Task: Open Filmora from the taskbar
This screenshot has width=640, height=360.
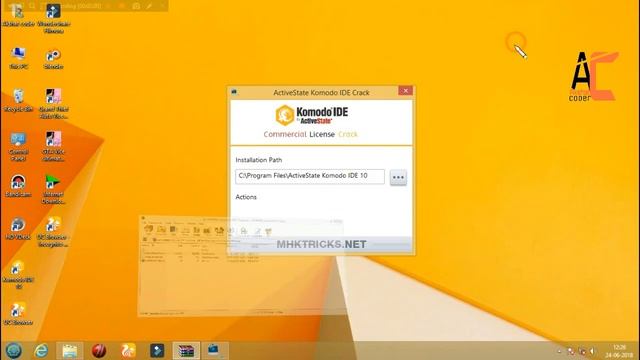Action: pos(157,351)
